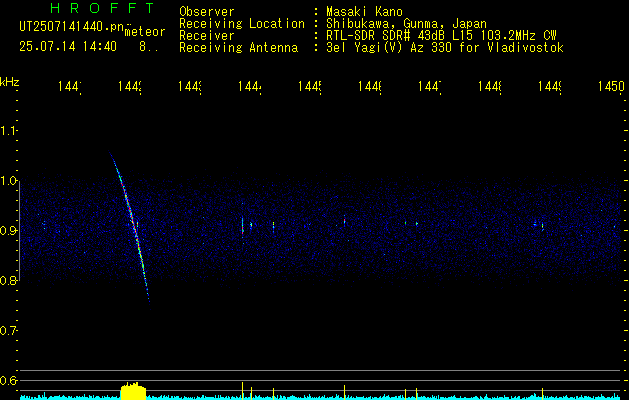
Task: Click the 'Observer' field label
Action: tap(207, 12)
